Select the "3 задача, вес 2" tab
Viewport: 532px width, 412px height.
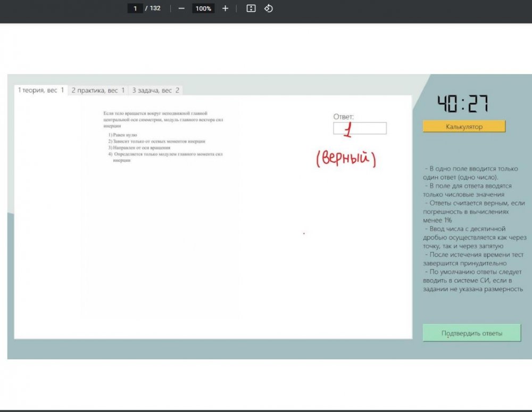(x=155, y=90)
